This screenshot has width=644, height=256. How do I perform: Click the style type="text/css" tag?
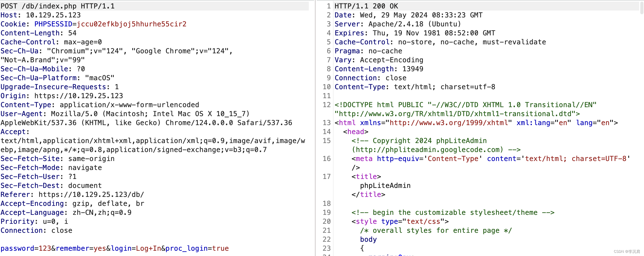(x=400, y=221)
